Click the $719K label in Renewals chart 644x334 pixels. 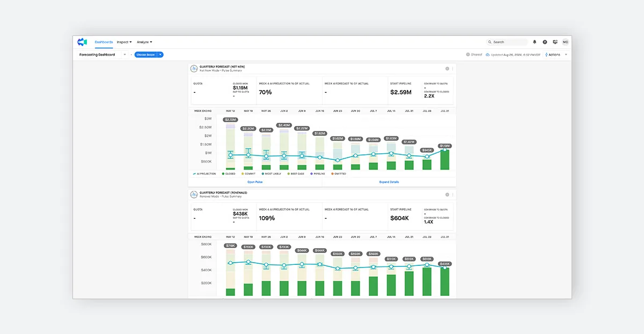click(230, 246)
